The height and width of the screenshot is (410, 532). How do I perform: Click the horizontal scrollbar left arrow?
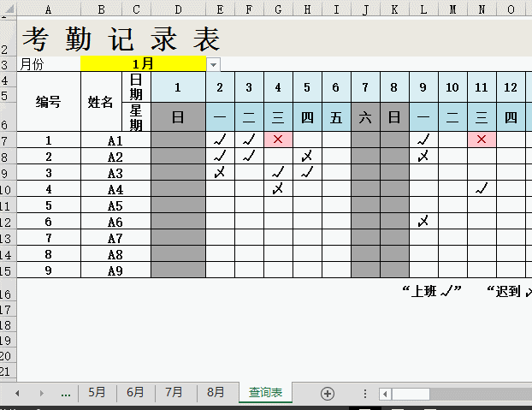click(386, 394)
